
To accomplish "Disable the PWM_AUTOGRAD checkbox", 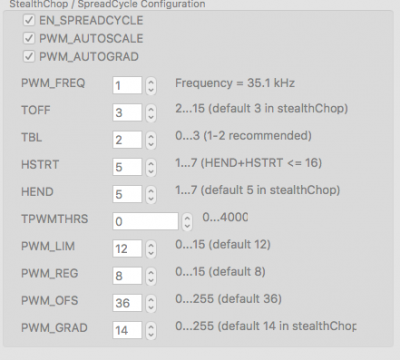I will (x=29, y=56).
